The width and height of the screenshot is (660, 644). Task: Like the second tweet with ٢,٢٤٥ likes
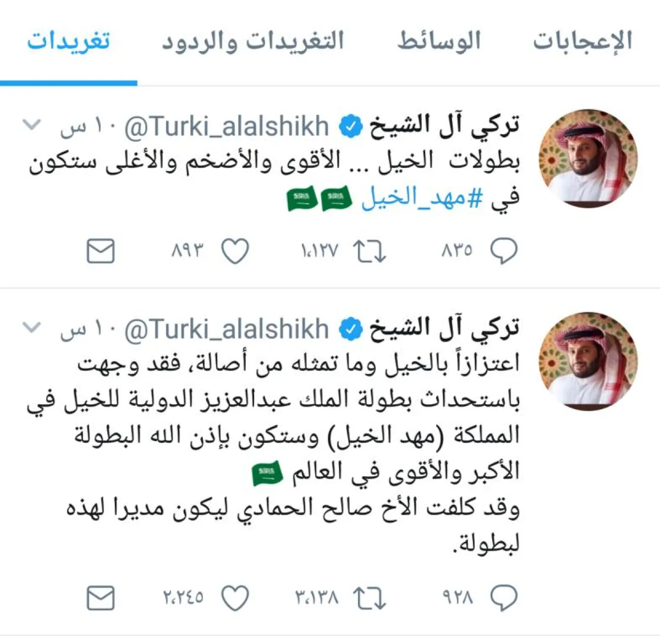coord(235,598)
